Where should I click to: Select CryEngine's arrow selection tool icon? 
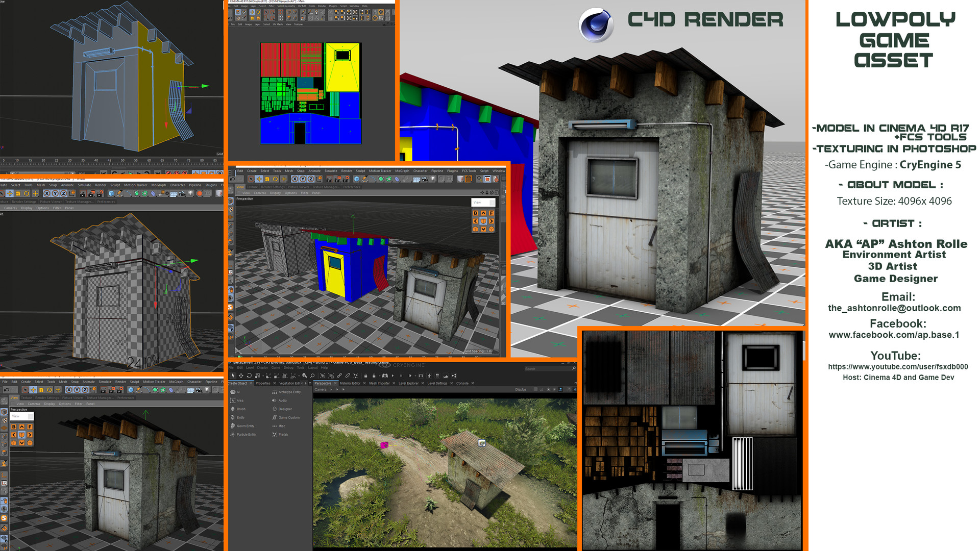233,375
